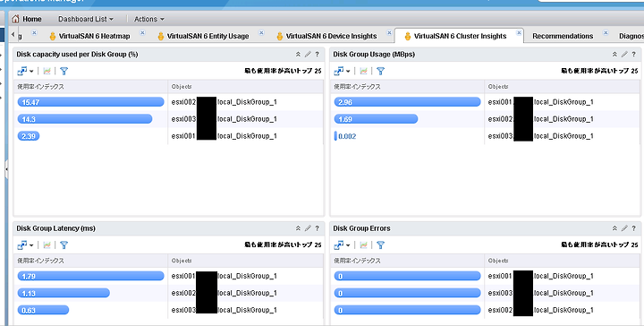644x326 pixels.
Task: Click chart icon in Disk Group Errors widget toolbar
Action: tap(363, 245)
